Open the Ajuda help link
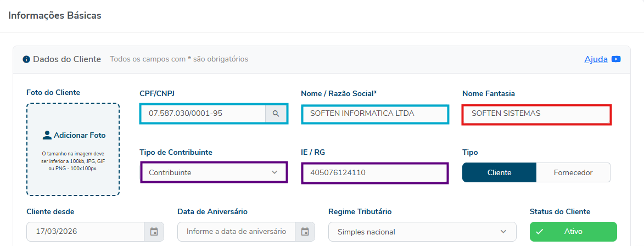 point(596,59)
